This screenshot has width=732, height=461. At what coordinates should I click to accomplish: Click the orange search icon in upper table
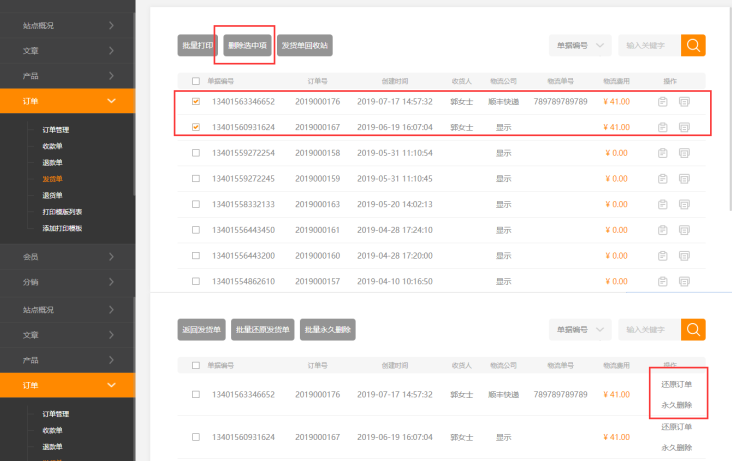pos(693,45)
